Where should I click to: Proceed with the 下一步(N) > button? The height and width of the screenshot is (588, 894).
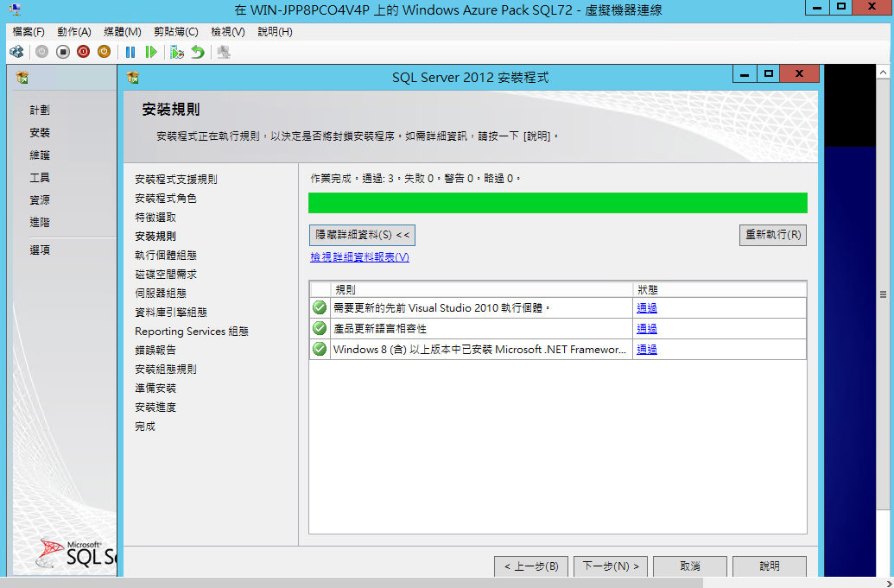click(x=611, y=566)
